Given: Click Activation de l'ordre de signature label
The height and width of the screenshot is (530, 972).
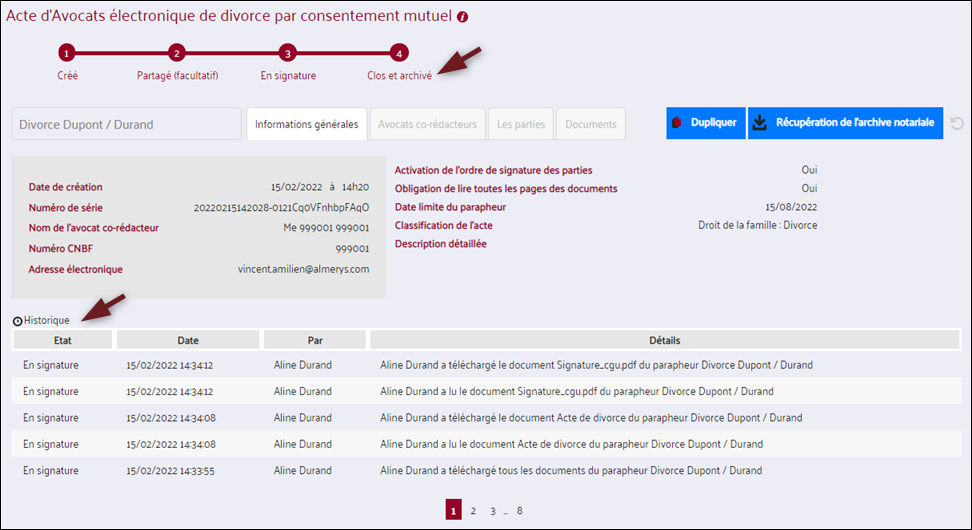Looking at the screenshot, I should pos(493,170).
